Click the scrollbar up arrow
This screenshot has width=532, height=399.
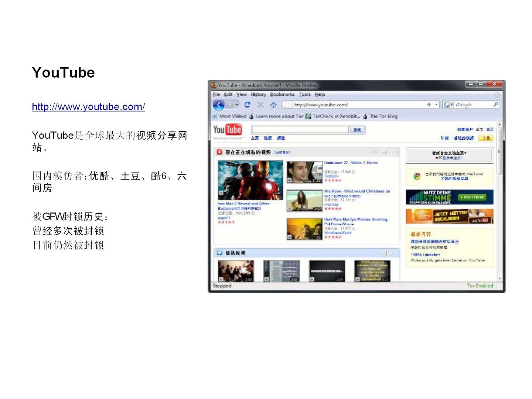click(499, 125)
